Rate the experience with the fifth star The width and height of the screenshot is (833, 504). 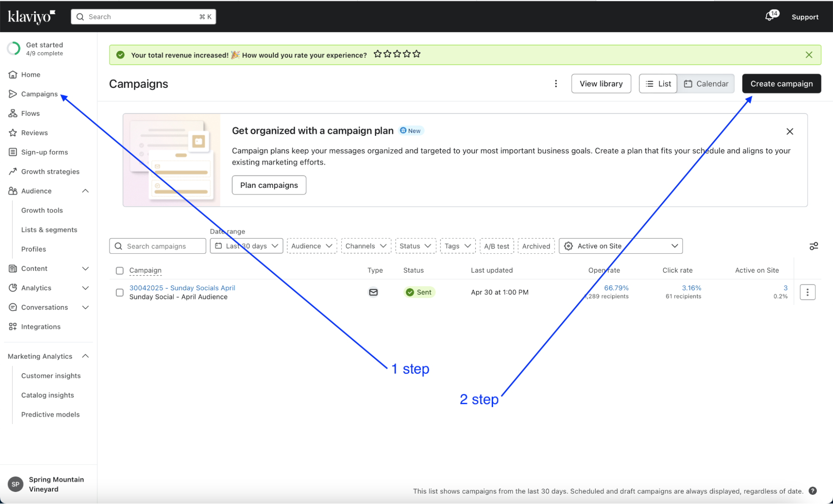point(417,54)
